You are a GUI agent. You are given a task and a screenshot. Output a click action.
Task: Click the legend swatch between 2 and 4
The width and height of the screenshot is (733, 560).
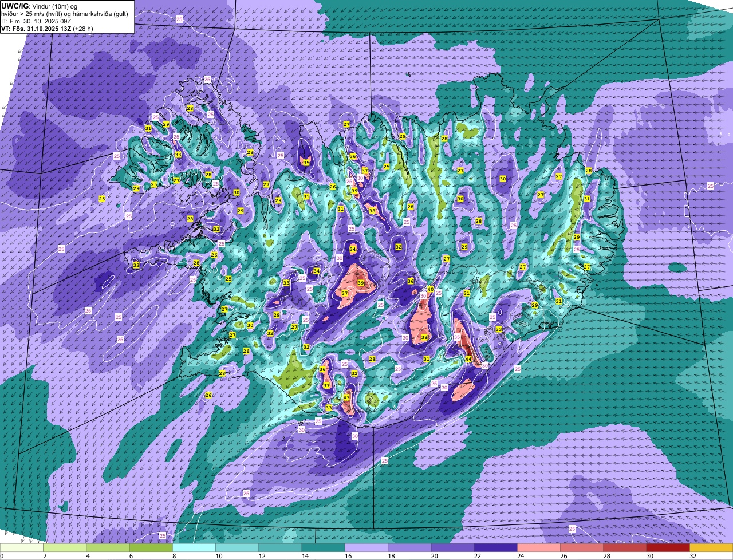[65, 548]
